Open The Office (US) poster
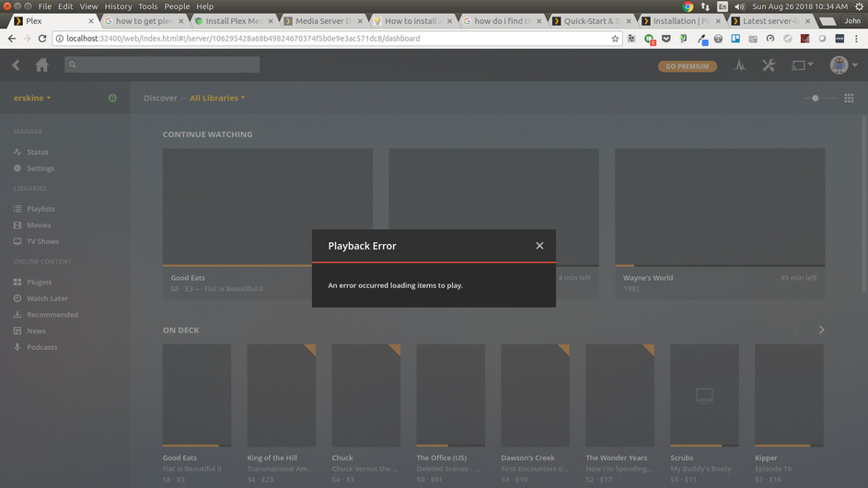 click(451, 396)
